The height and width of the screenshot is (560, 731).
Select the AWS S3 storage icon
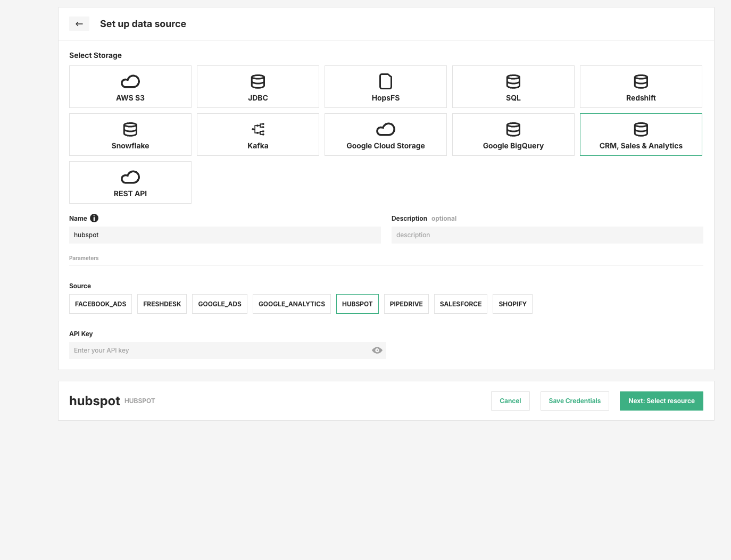130,82
